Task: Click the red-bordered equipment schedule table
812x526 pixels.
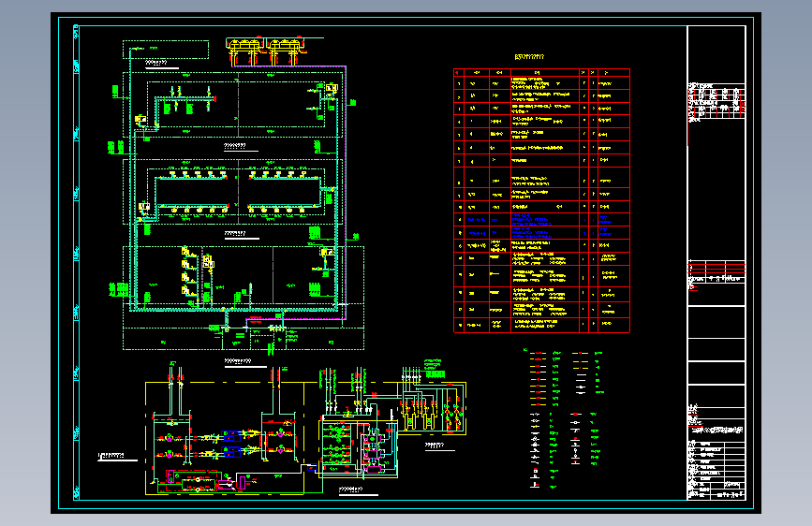Action: 541,200
